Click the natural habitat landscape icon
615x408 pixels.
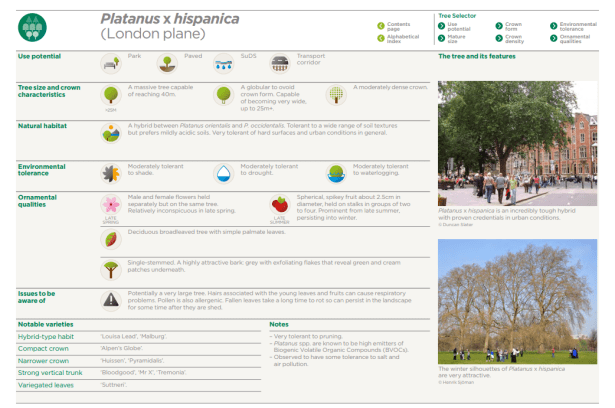(x=112, y=132)
